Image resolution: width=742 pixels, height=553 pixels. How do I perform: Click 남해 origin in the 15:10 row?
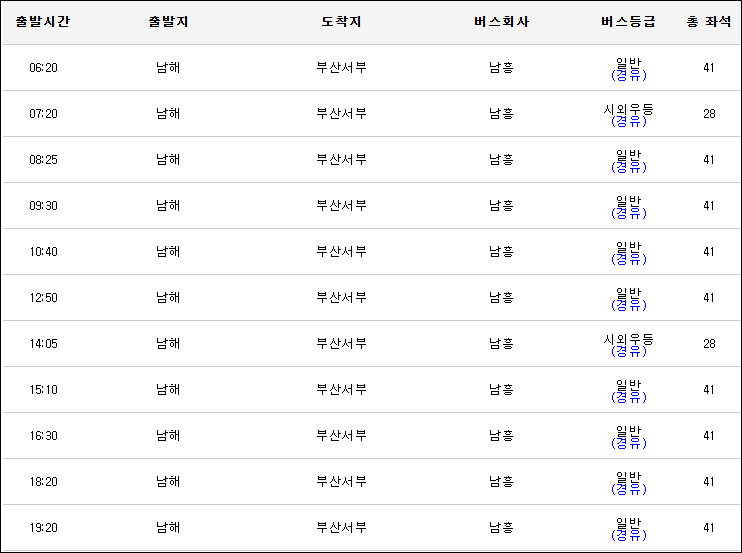pos(168,389)
